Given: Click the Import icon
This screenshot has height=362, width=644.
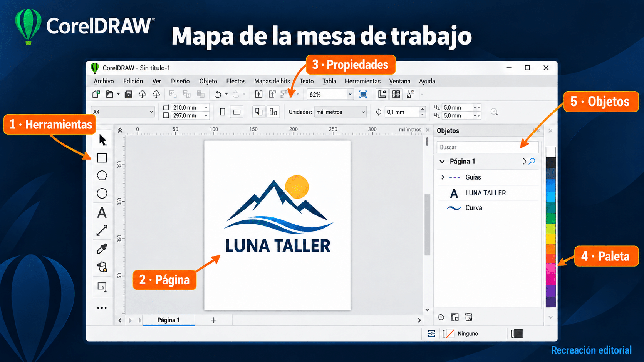Looking at the screenshot, I should [x=259, y=94].
